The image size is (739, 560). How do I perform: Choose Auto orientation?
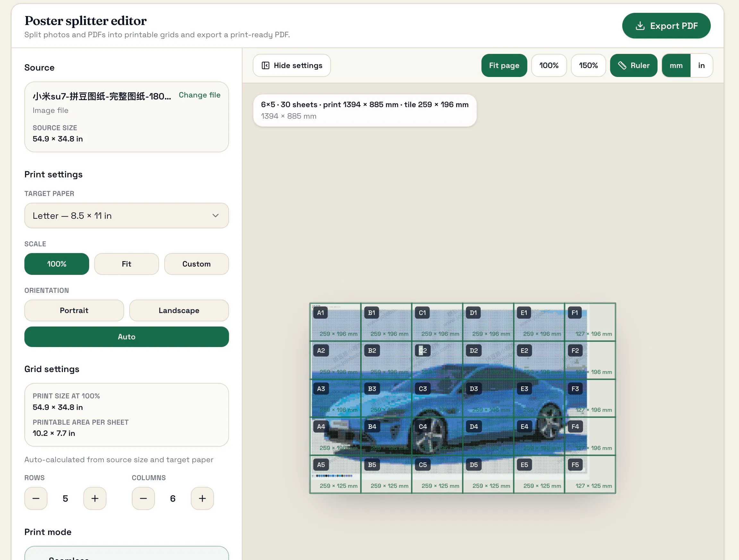(x=127, y=337)
